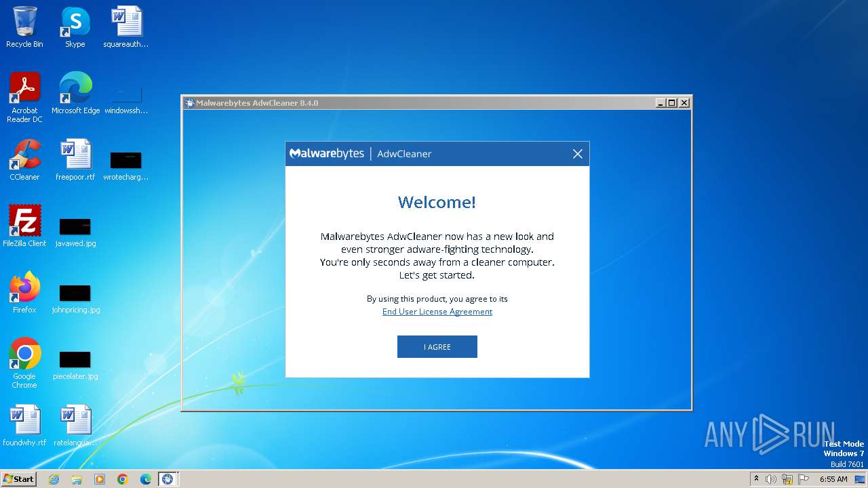The width and height of the screenshot is (868, 488).
Task: Open the squareauth document icon
Action: click(126, 27)
